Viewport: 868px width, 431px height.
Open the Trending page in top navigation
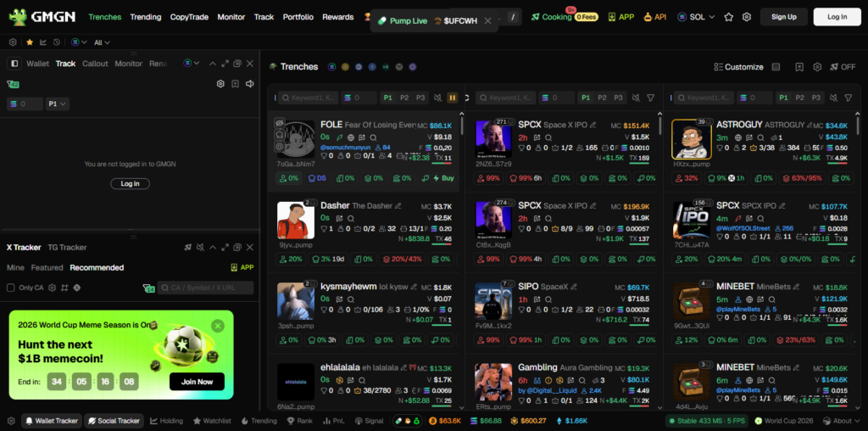pos(146,17)
